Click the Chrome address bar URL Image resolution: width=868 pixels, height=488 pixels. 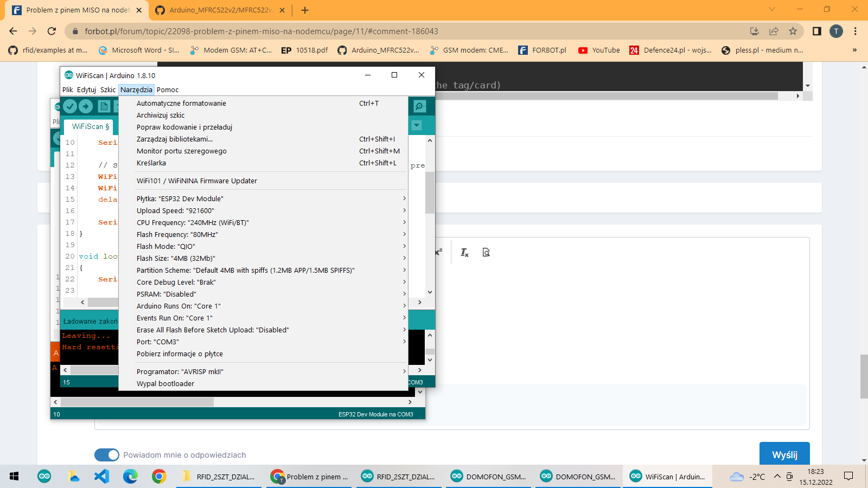(x=261, y=31)
